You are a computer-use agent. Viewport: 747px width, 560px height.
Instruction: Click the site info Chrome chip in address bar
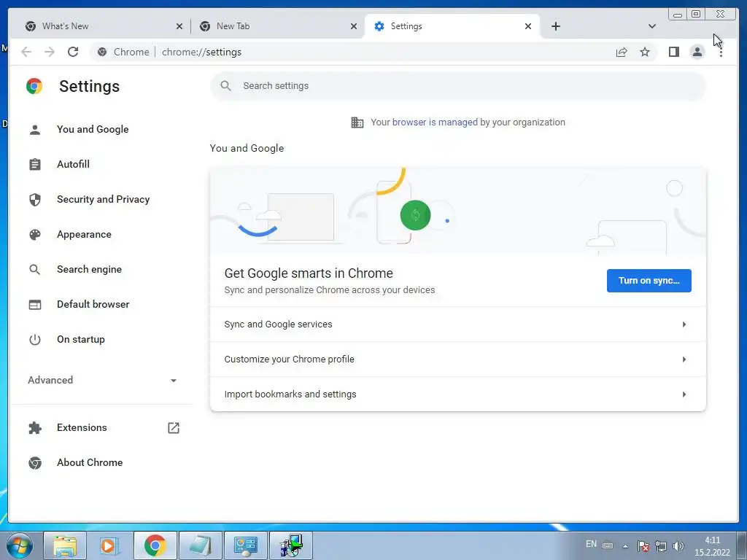pyautogui.click(x=124, y=52)
